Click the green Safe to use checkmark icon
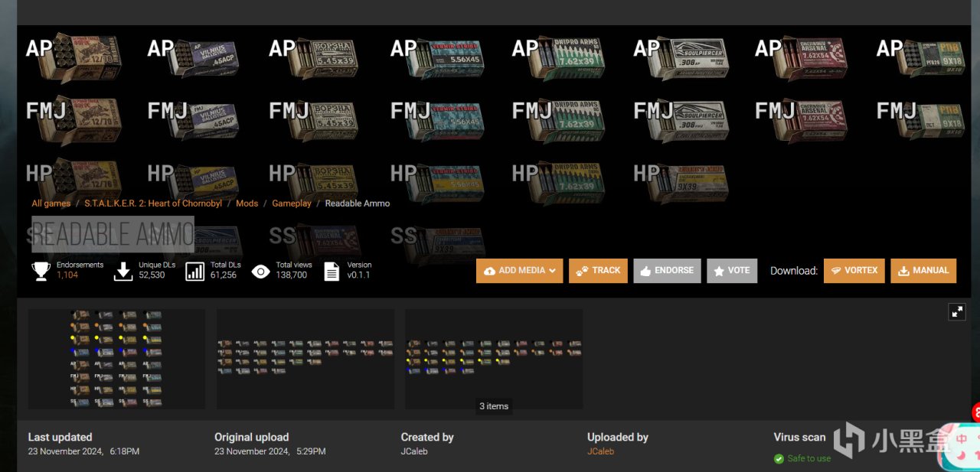 tap(779, 458)
